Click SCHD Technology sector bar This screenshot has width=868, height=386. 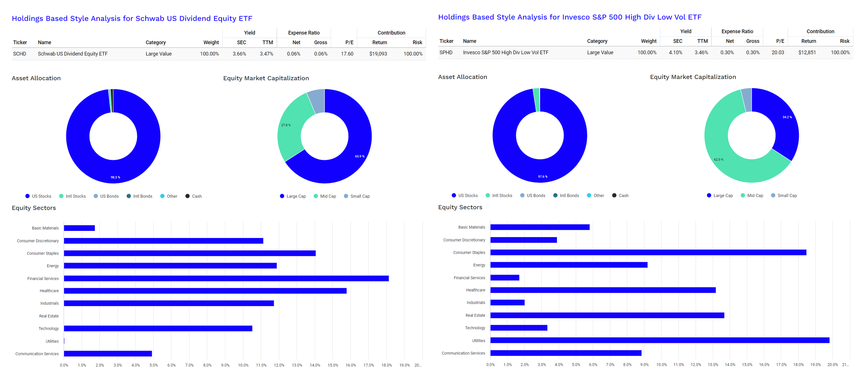coord(158,329)
